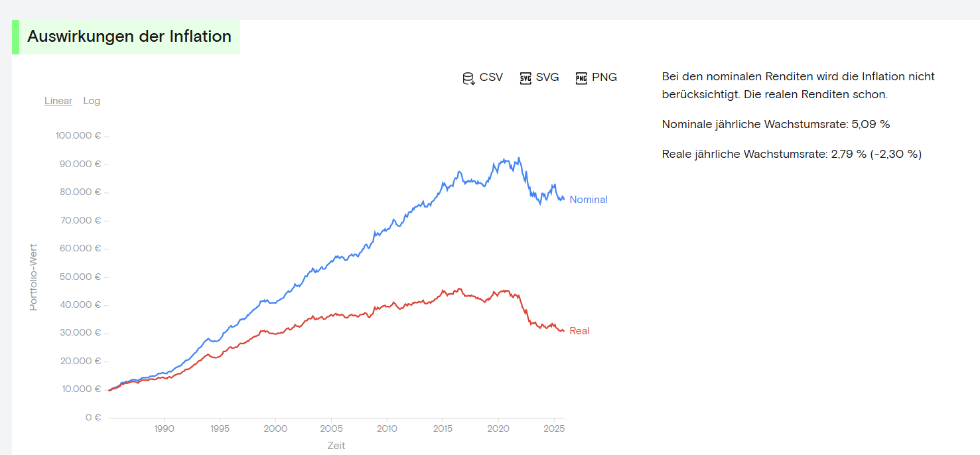The height and width of the screenshot is (455, 980).
Task: Click the SVG text label
Action: (547, 78)
